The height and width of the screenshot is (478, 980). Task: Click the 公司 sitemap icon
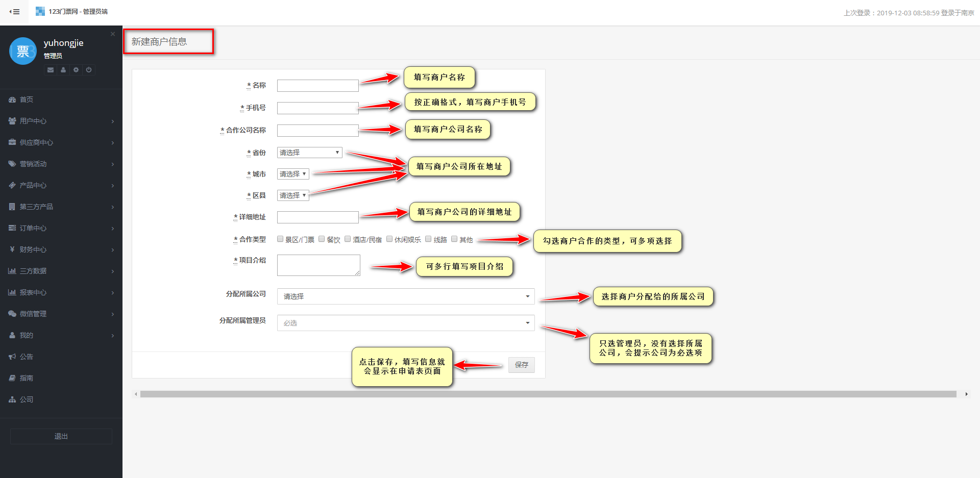pos(12,399)
